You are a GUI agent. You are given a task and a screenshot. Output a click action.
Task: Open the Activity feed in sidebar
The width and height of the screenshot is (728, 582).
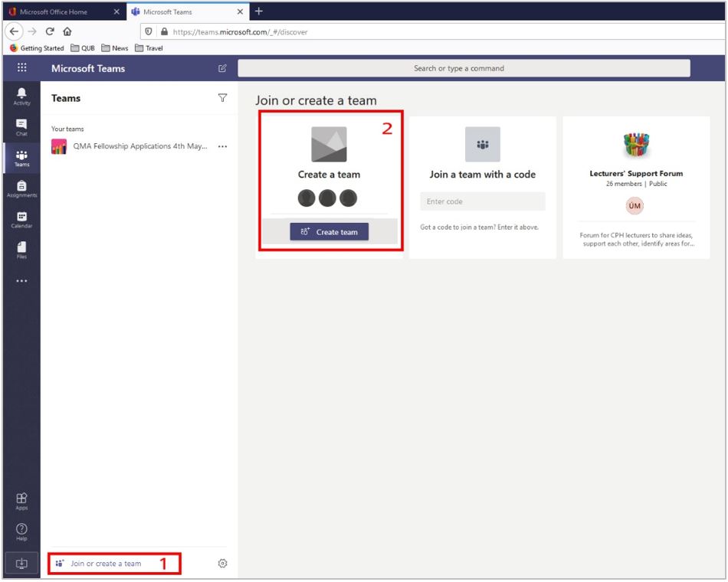21,96
